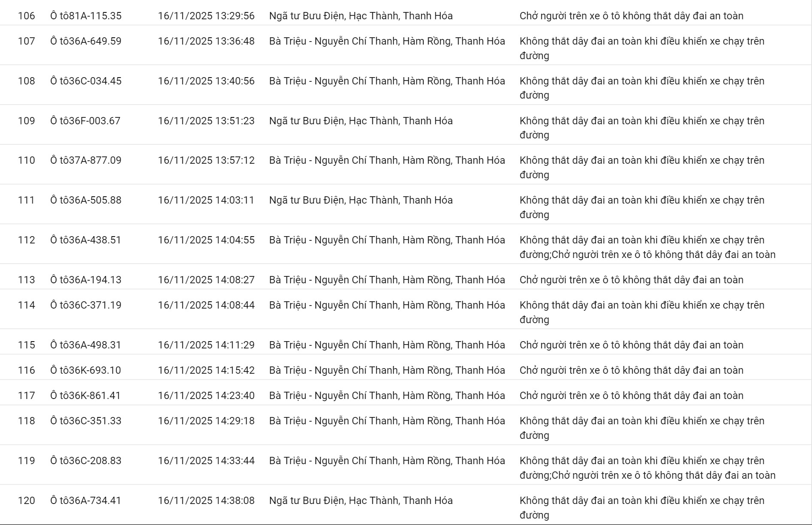The width and height of the screenshot is (812, 525).
Task: Click the location cell in row 114
Action: (387, 305)
